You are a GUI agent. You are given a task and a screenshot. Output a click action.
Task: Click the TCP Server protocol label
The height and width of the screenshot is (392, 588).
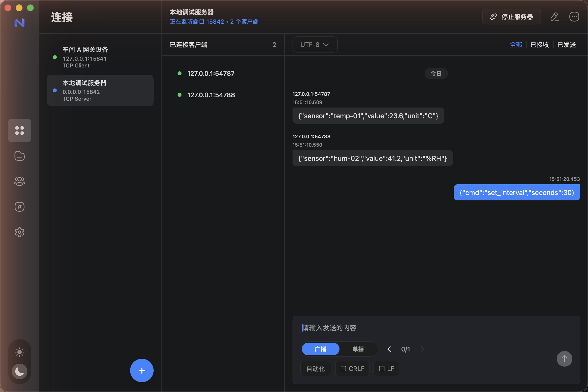(x=77, y=99)
